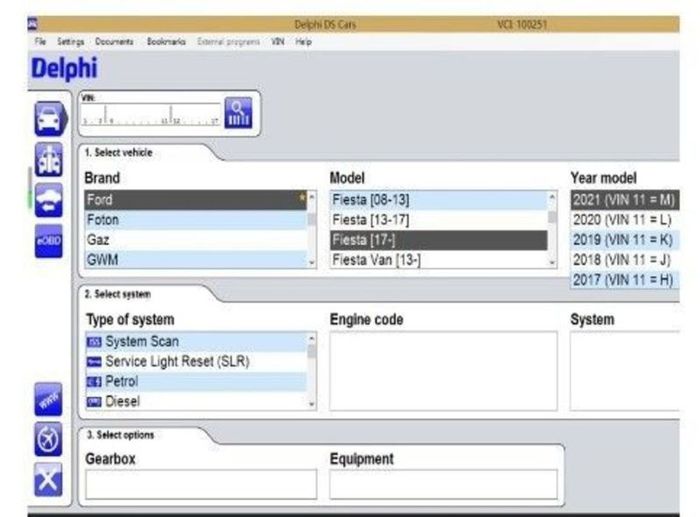
Task: Open the Bookmarks menu
Action: pyautogui.click(x=166, y=42)
